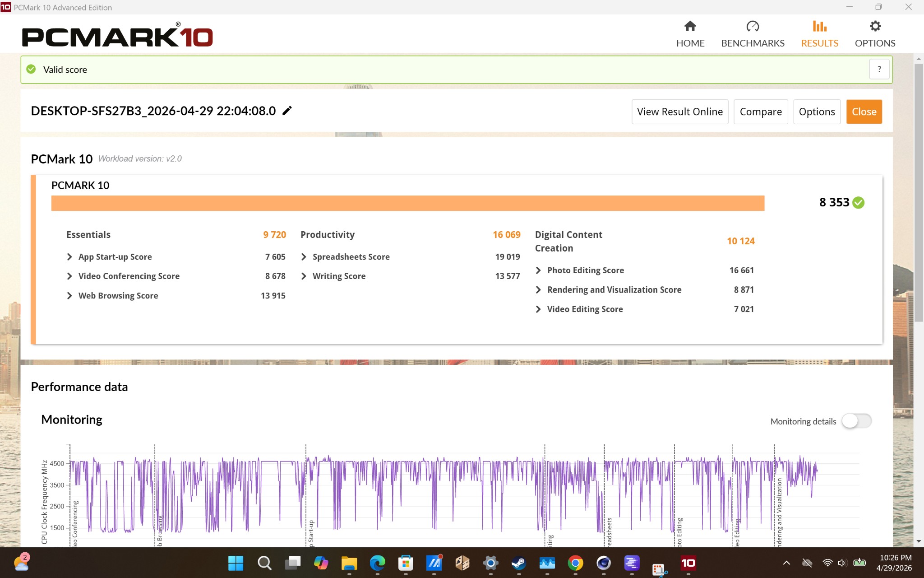
Task: Click the Web Browsing value "13 915"
Action: coord(273,296)
